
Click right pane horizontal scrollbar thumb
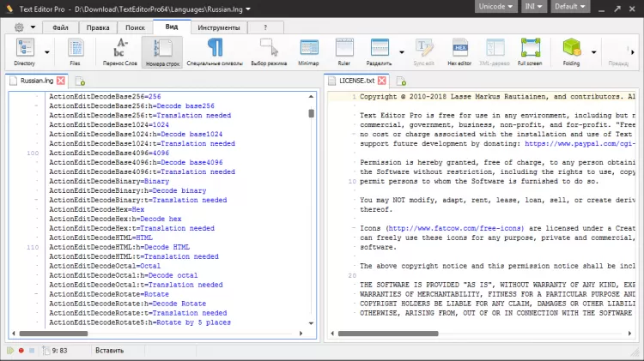point(388,334)
